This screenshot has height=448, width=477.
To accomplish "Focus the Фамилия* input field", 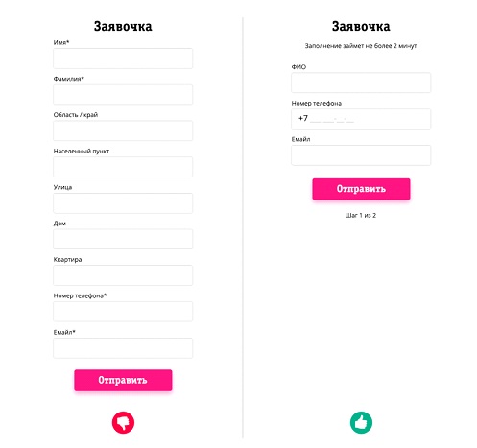I will click(123, 95).
